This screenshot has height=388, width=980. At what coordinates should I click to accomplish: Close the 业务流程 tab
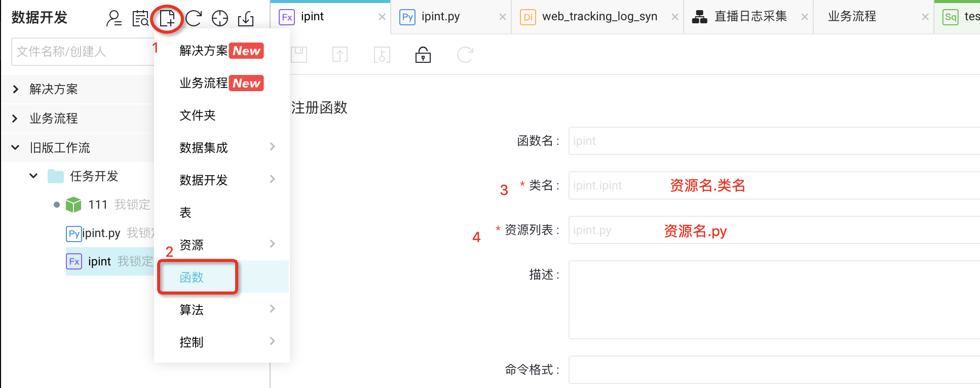[x=925, y=17]
